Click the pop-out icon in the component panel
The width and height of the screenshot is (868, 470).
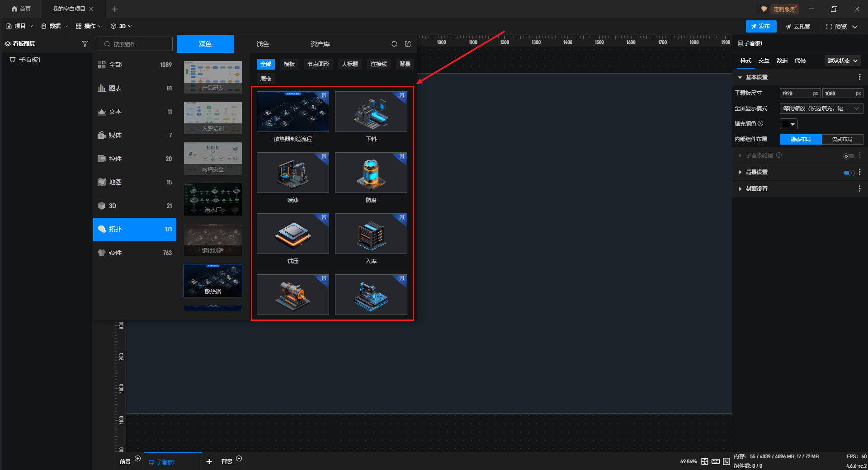pos(408,44)
